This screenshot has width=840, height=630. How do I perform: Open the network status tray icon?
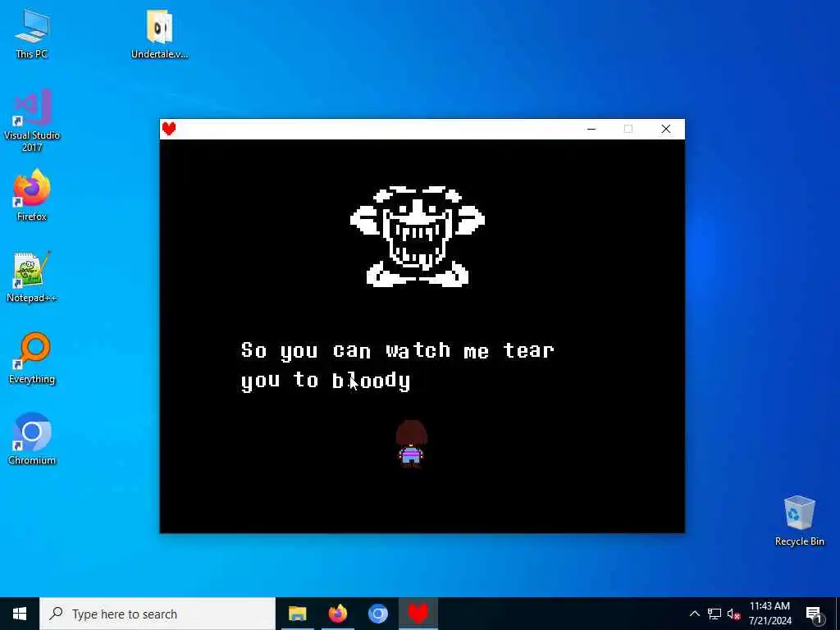tap(714, 614)
